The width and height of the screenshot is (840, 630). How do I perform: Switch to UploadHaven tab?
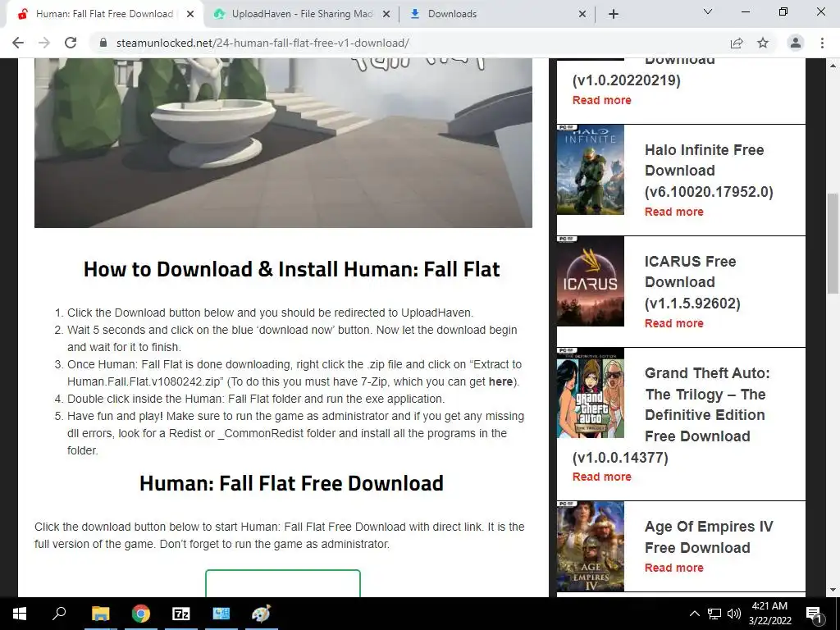(302, 14)
